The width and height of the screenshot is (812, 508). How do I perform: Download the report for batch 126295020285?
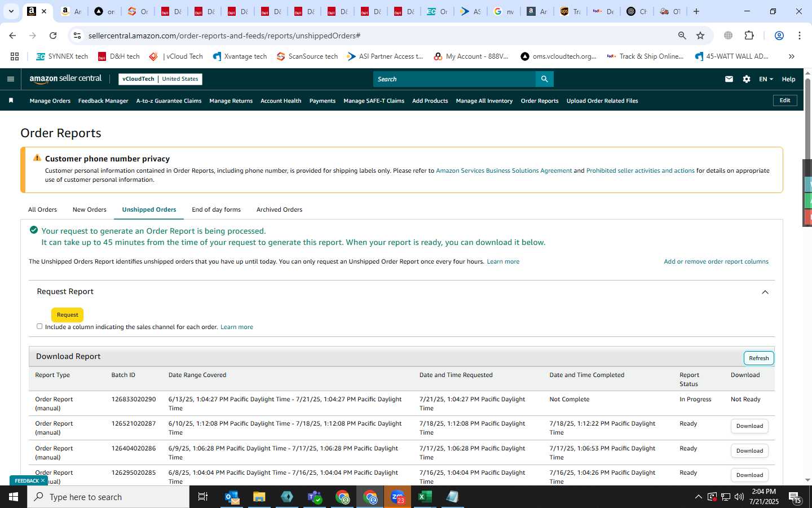point(749,475)
